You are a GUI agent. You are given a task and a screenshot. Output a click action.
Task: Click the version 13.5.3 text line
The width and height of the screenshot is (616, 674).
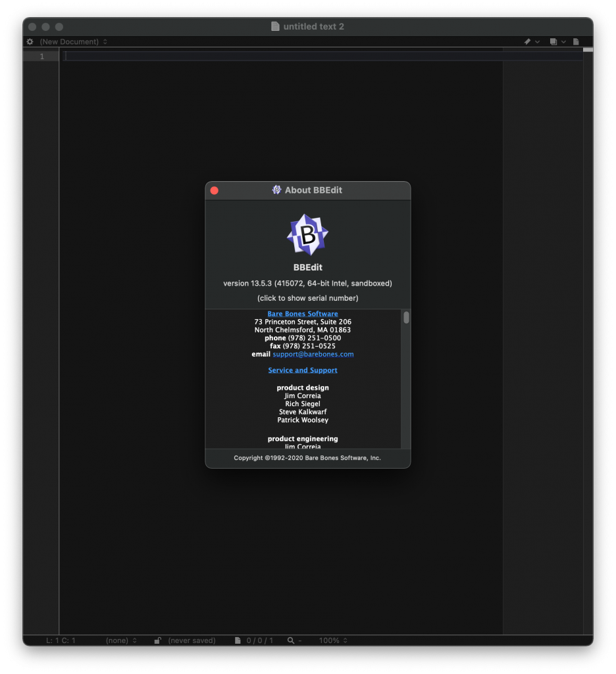point(308,283)
